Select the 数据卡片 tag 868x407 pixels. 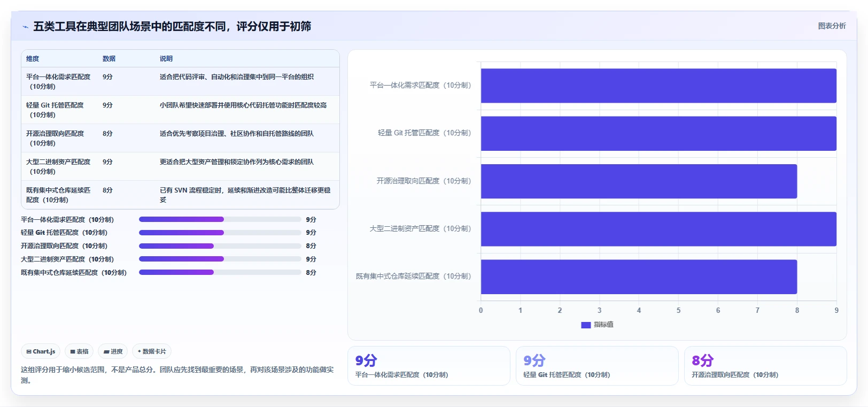click(152, 351)
